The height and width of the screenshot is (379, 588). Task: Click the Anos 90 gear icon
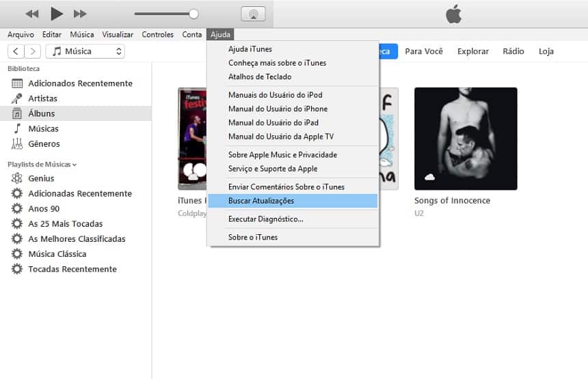click(x=17, y=208)
